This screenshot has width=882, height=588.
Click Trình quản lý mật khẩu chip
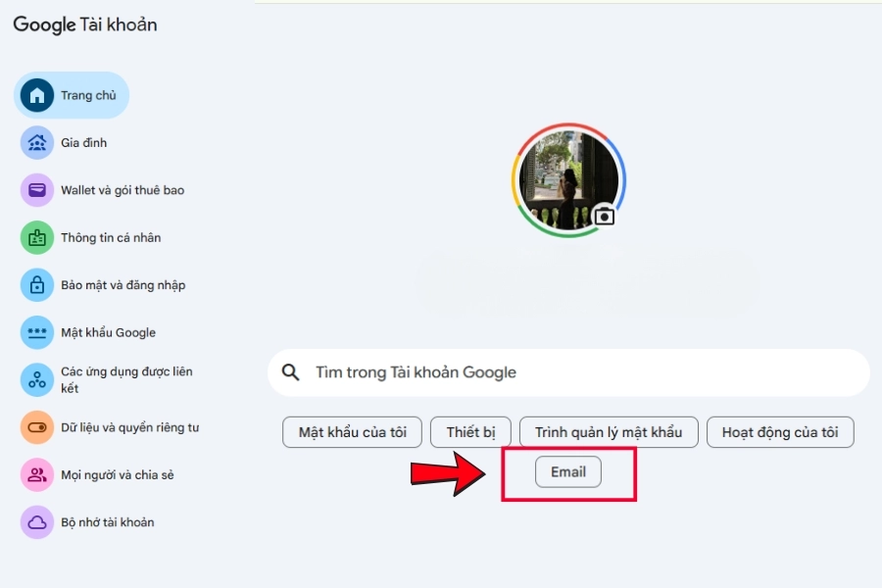[609, 432]
